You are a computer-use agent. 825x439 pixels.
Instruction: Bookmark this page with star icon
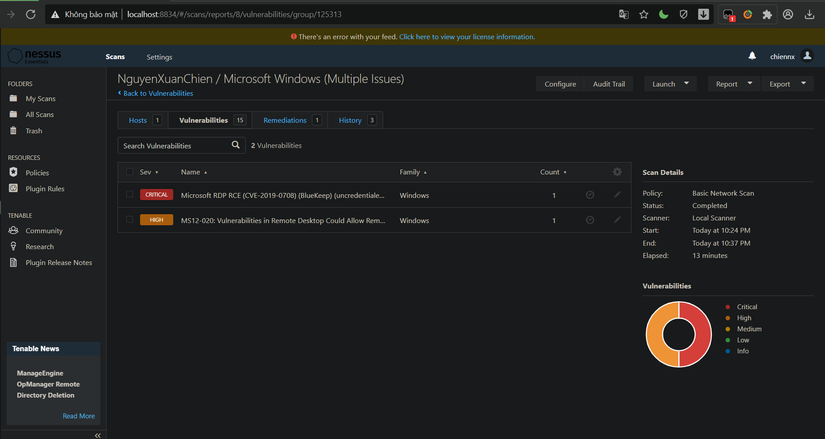(643, 15)
